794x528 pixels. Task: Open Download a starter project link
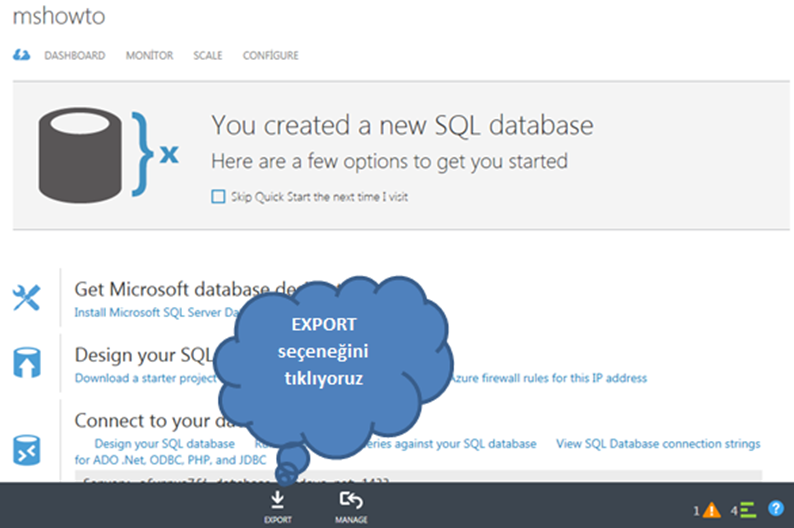(146, 378)
